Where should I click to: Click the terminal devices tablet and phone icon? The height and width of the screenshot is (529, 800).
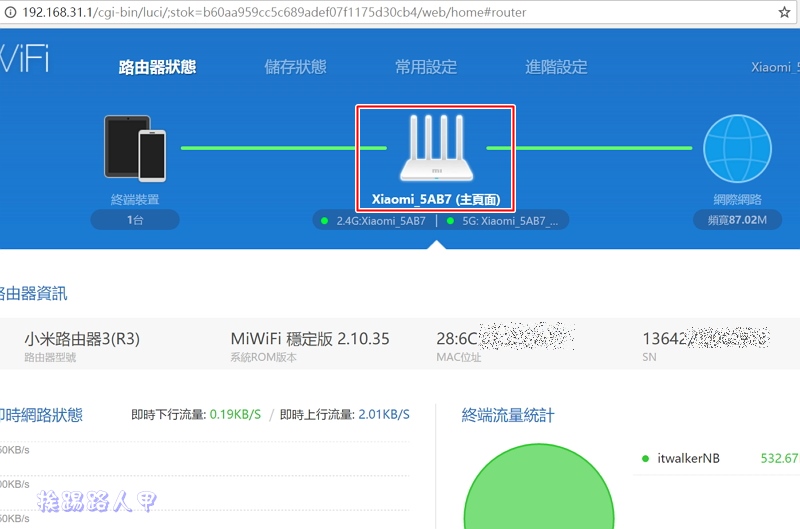click(135, 148)
